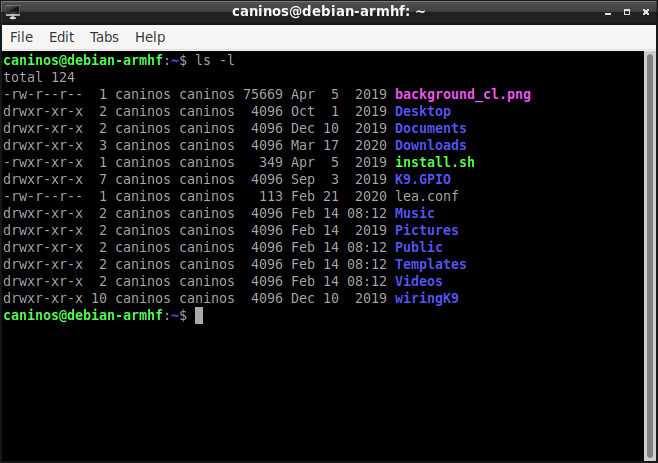
Task: Click the file size value 349
Action: [x=271, y=162]
